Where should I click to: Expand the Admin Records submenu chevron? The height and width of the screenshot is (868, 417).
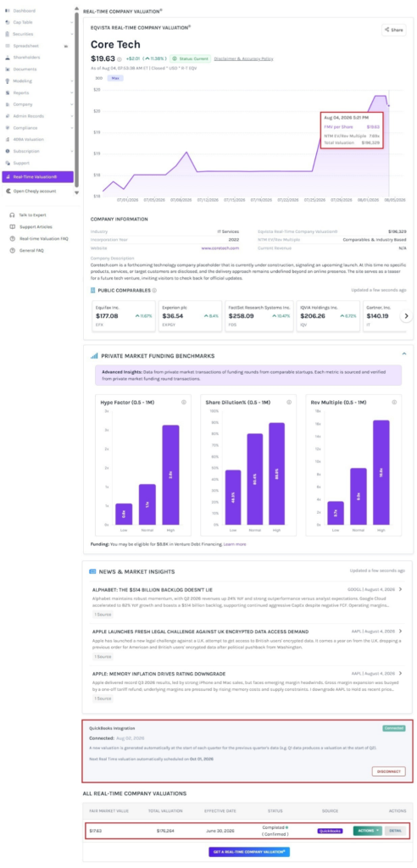click(x=71, y=116)
